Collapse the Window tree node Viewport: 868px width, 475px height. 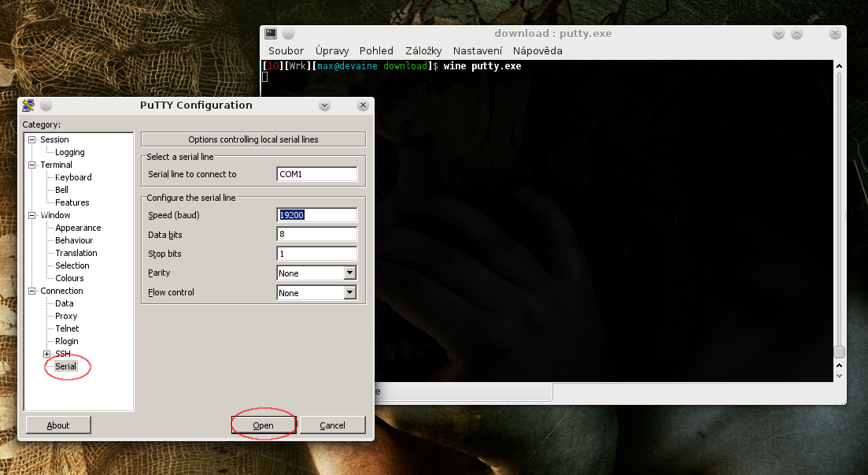coord(32,215)
